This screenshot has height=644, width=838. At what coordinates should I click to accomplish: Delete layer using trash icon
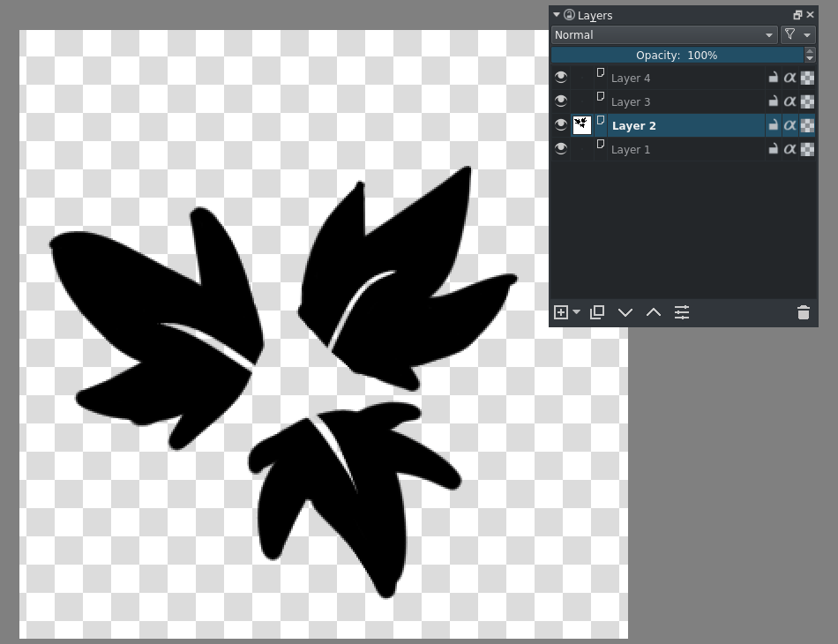pyautogui.click(x=803, y=312)
